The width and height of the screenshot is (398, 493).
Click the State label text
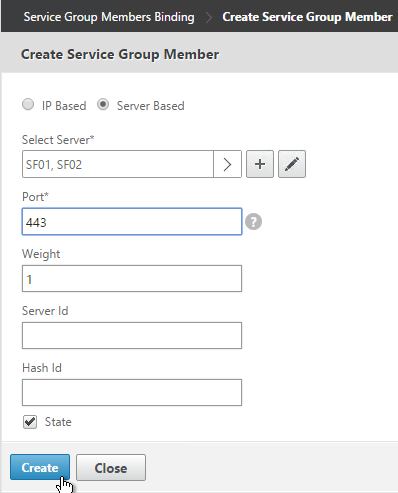[58, 422]
